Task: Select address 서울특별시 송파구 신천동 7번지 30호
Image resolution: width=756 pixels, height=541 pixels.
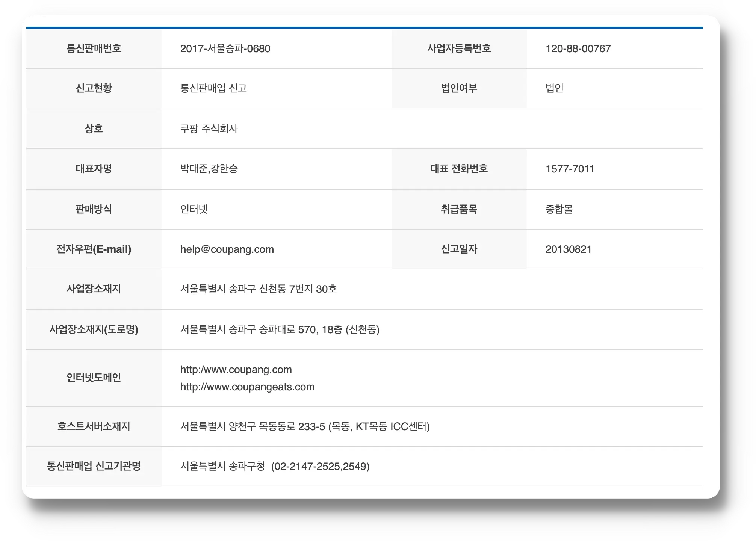Action: pos(259,289)
